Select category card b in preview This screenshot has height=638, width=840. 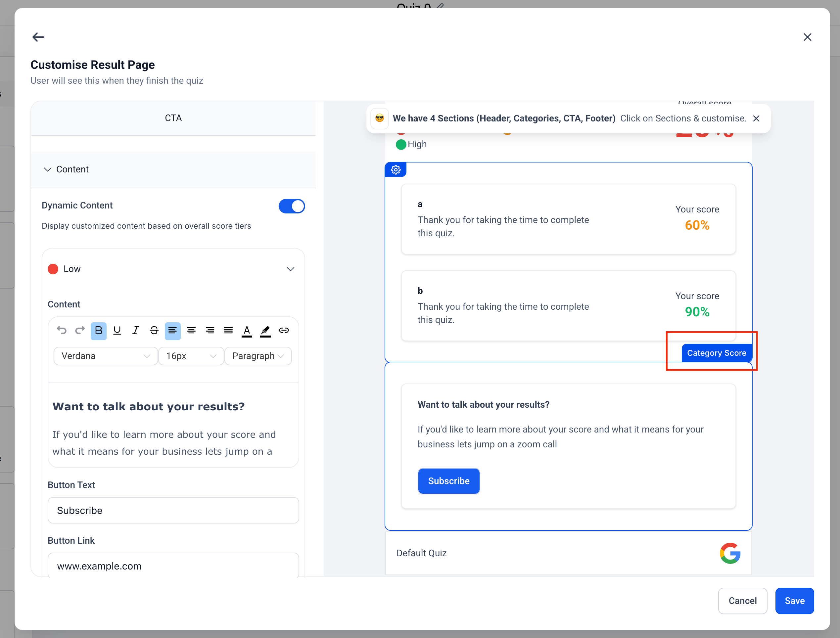point(568,306)
